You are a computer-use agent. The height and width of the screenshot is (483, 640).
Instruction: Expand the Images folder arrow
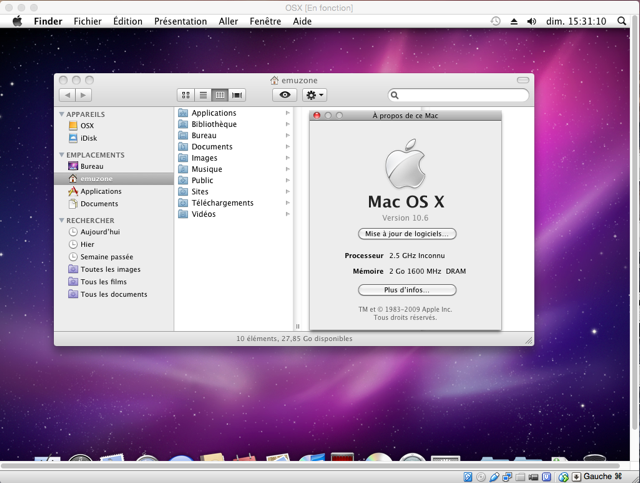pyautogui.click(x=287, y=158)
